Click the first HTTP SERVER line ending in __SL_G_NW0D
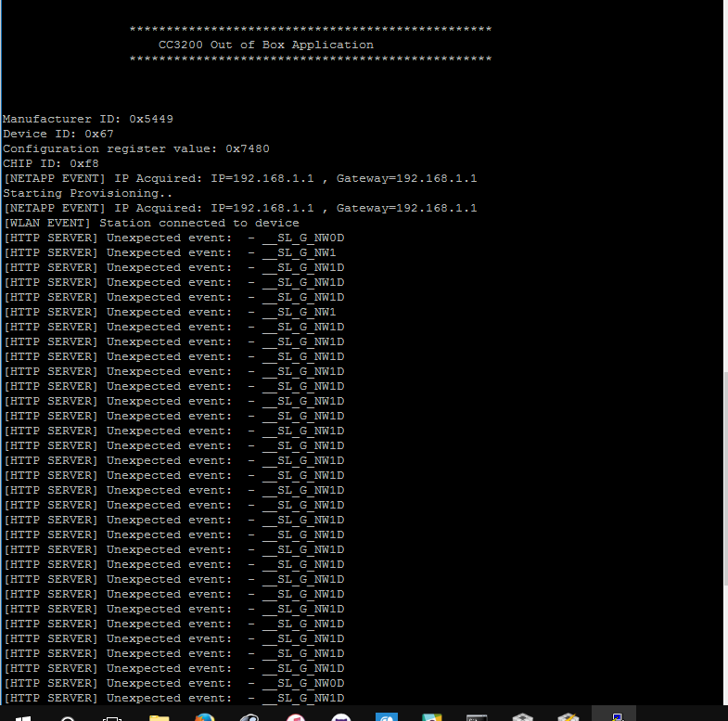The height and width of the screenshot is (721, 728). point(174,238)
